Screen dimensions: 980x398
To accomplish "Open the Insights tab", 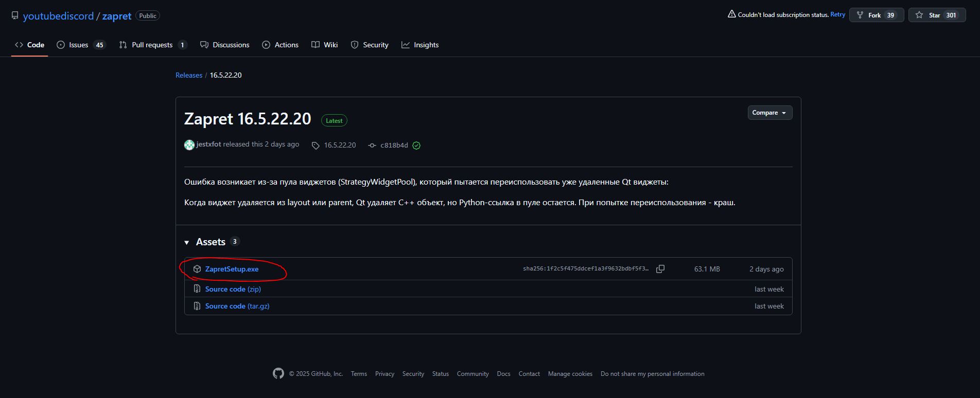I will pos(420,45).
